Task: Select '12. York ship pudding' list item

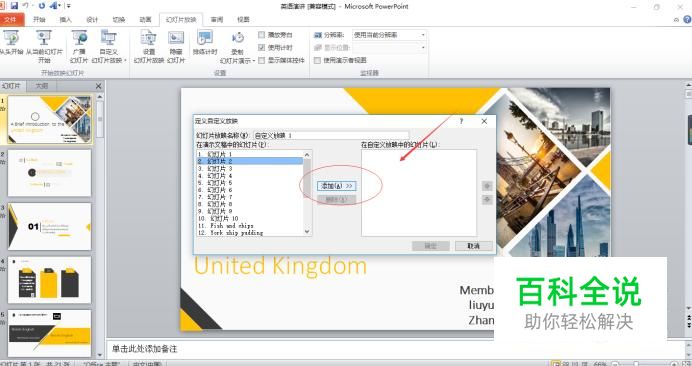Action: [250, 232]
